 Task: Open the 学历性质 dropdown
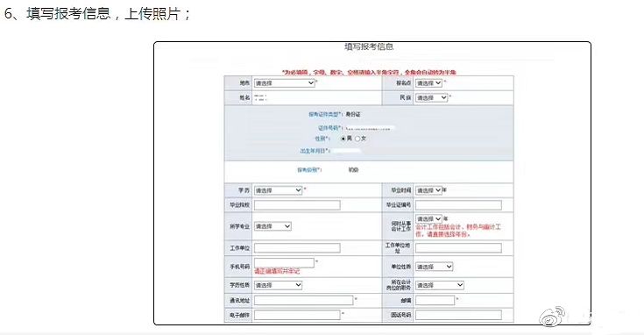tap(278, 285)
